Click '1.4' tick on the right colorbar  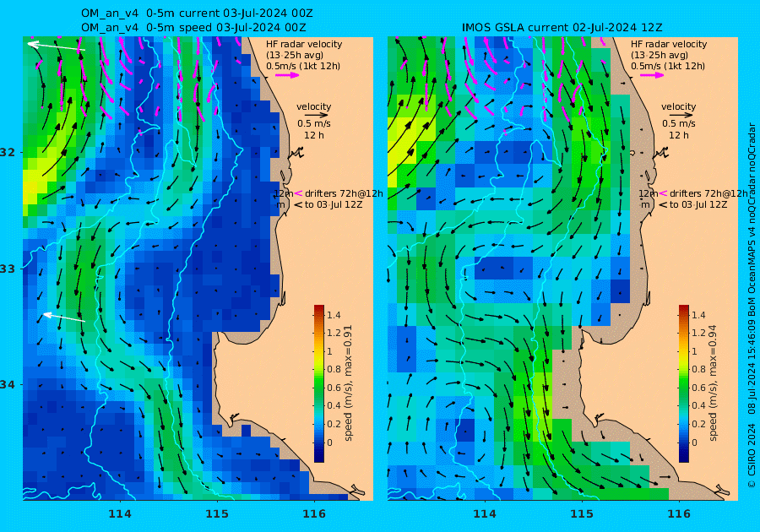tap(698, 315)
